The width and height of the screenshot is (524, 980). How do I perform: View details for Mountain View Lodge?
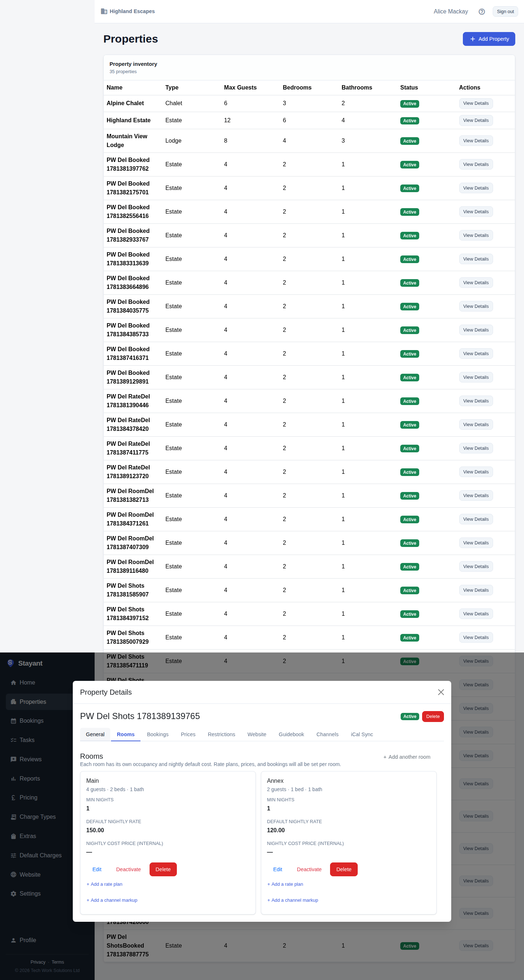476,141
